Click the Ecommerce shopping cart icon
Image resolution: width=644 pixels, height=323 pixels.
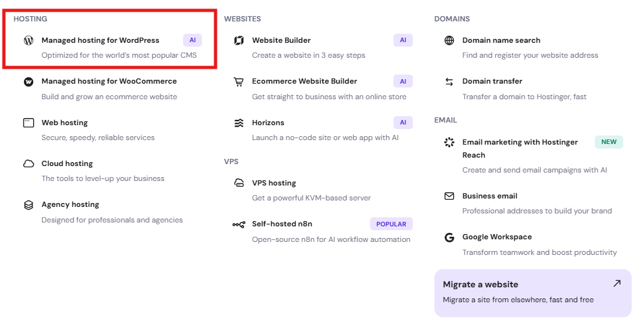[239, 82]
